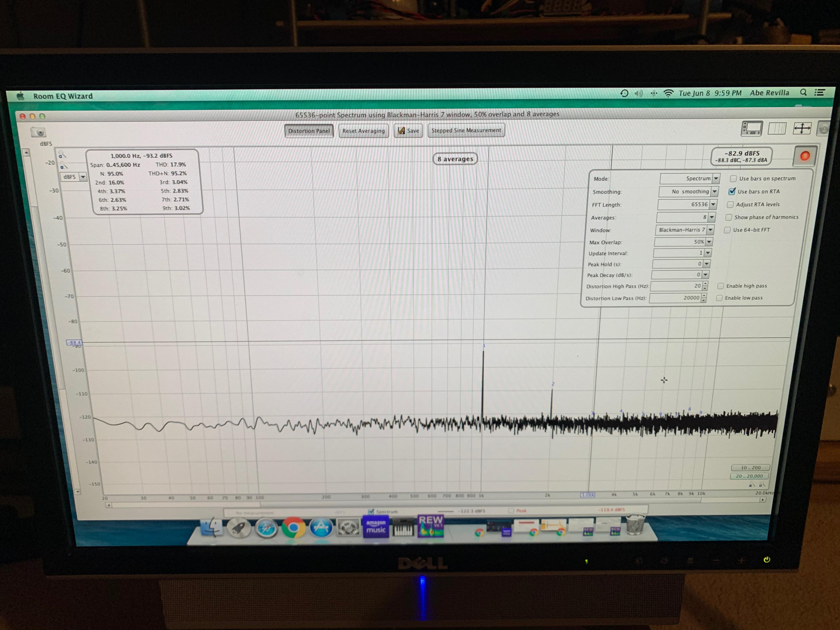Open the Room EQ Wizard menu
This screenshot has height=630, width=840.
(63, 96)
